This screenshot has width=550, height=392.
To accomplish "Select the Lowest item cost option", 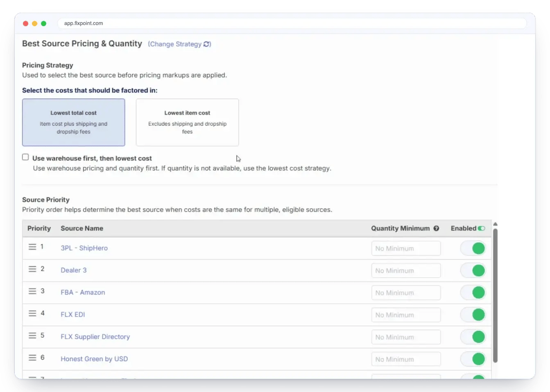I will click(187, 122).
